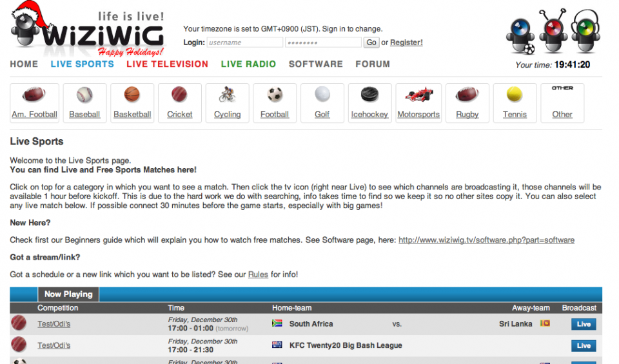
Task: Select the Baseball ball icon
Action: (84, 95)
